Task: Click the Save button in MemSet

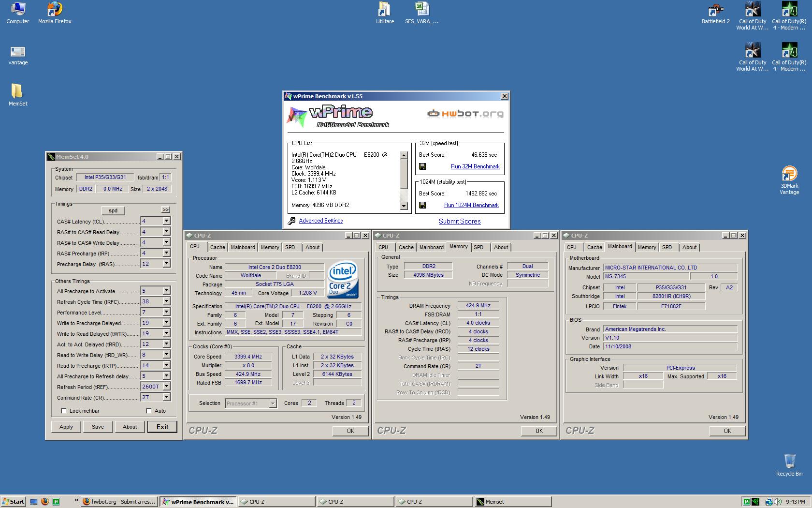Action: (98, 427)
